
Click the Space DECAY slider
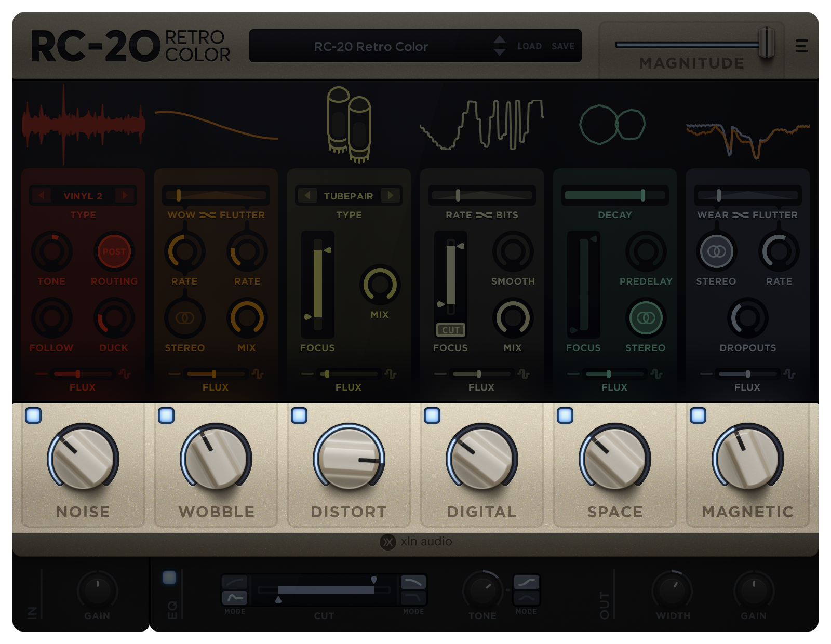(x=615, y=196)
